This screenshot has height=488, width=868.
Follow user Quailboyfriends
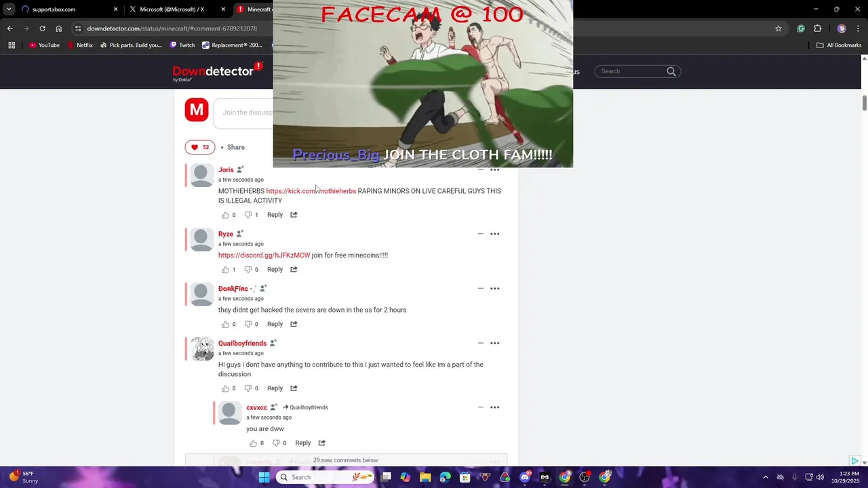point(273,343)
